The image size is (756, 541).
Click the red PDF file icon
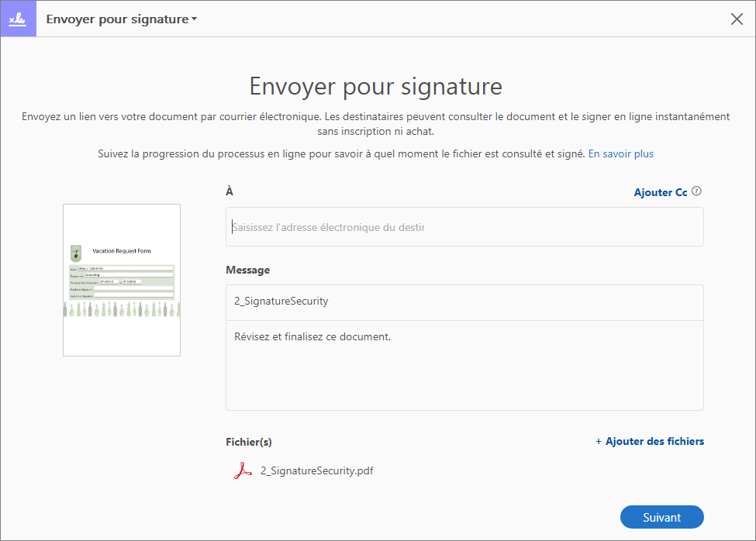click(243, 470)
